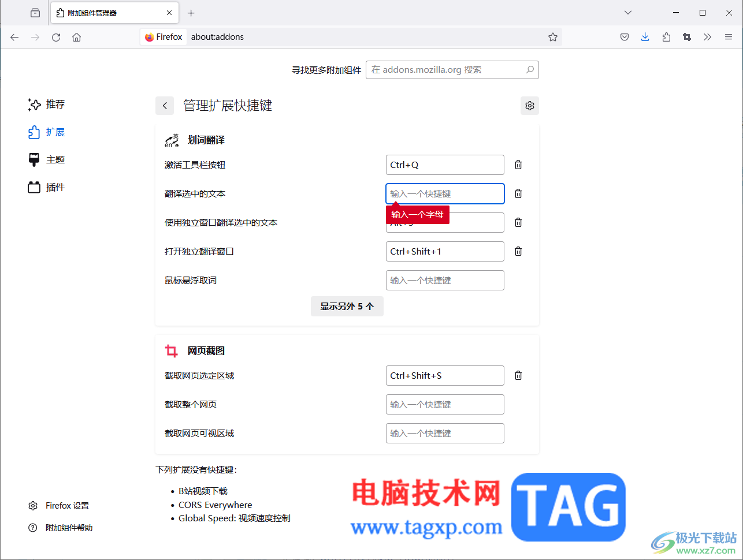Delete shortcut for 截取网页选定区域
Screen dimensions: 743x560
click(x=518, y=376)
